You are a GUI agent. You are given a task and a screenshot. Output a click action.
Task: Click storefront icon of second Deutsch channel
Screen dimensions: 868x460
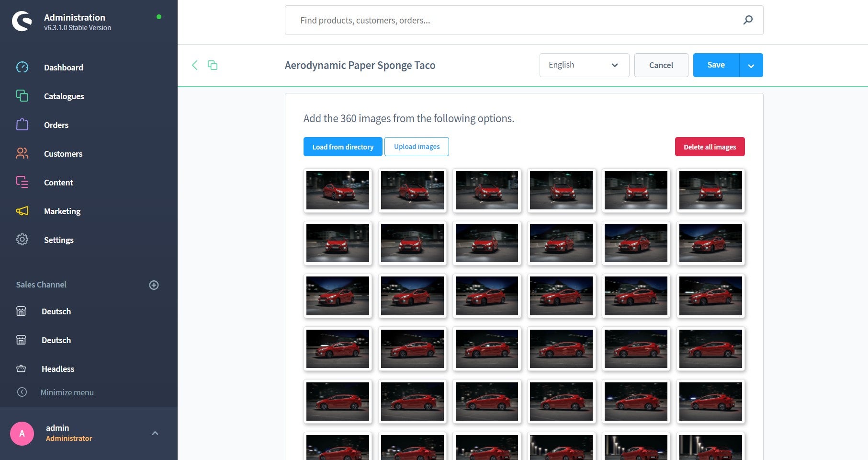21,340
